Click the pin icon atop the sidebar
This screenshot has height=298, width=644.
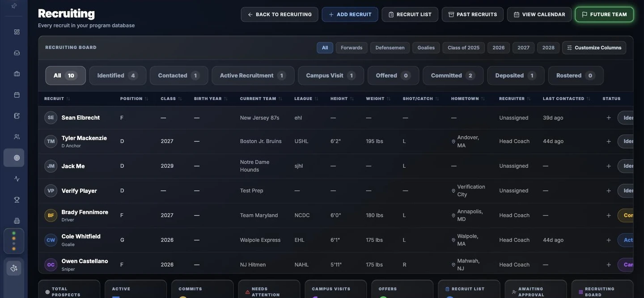pos(14,6)
